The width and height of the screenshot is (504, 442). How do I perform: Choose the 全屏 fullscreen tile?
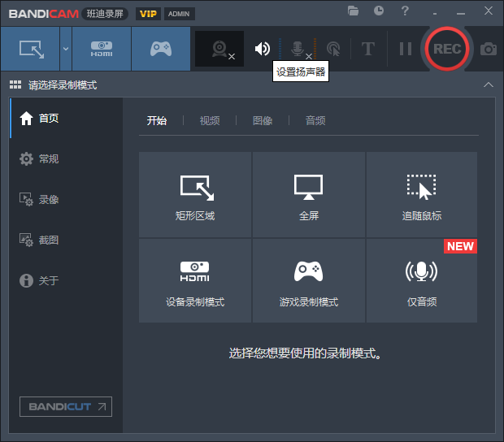tap(309, 195)
